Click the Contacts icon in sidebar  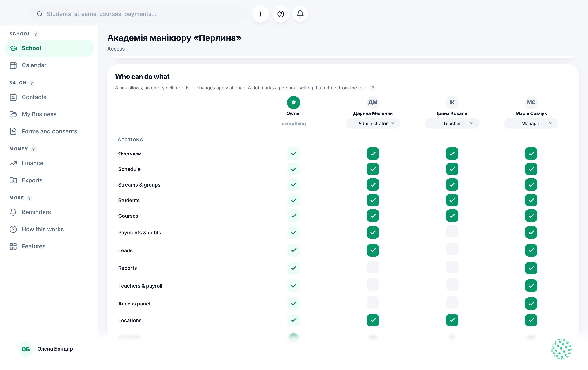[x=13, y=97]
